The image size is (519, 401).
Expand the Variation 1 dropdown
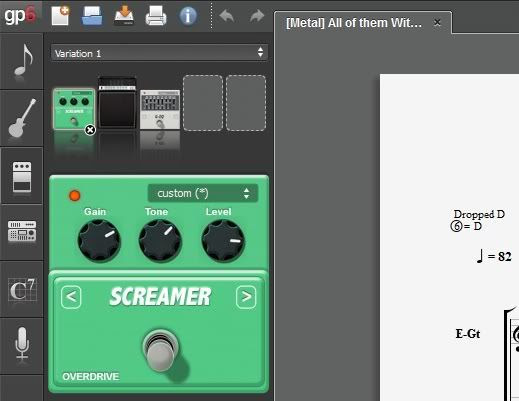(x=159, y=53)
